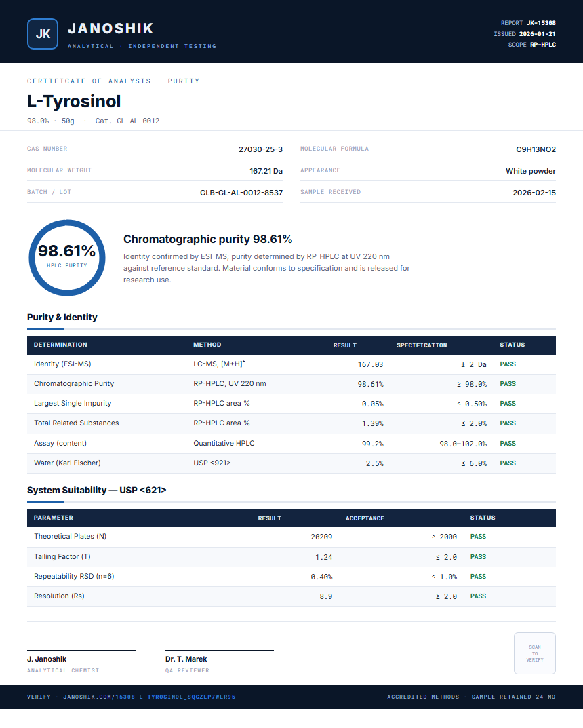
Task: Click the Sample Retained 24 MO footer text
Action: 513,697
